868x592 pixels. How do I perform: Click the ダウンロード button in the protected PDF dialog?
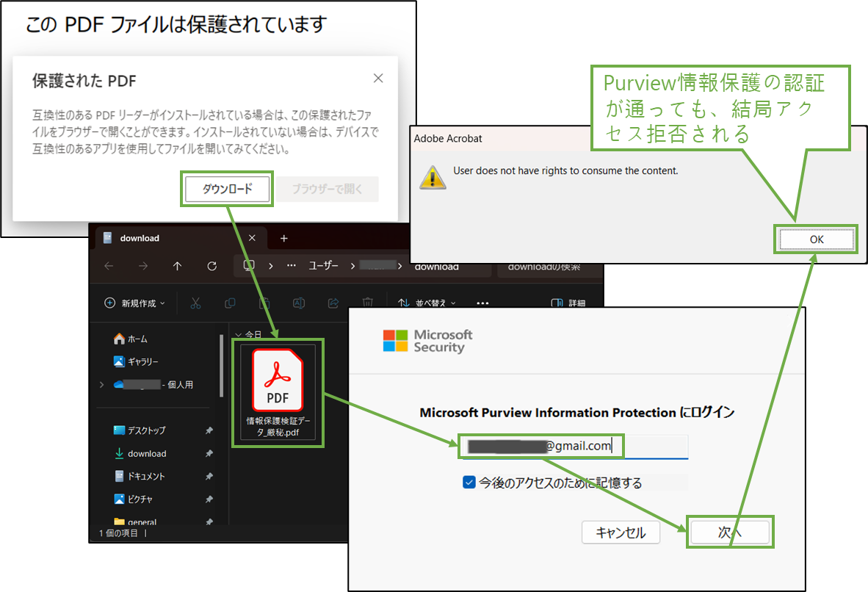click(x=227, y=189)
